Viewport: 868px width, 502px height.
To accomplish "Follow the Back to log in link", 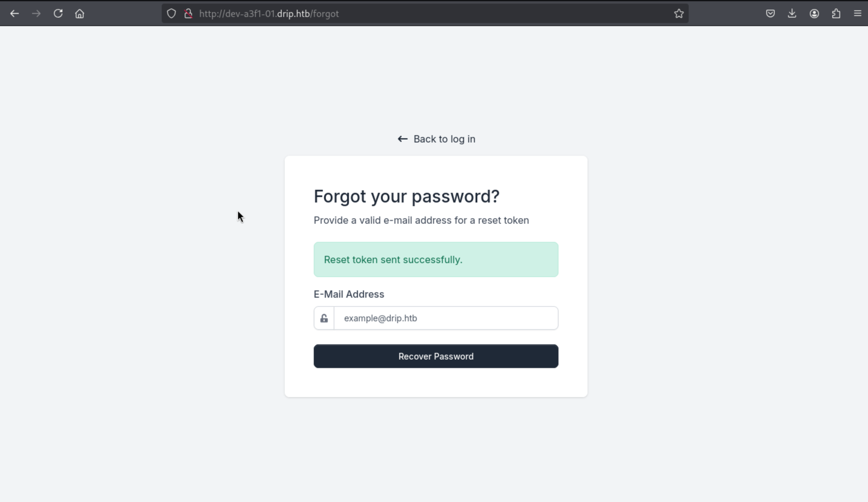I will (444, 139).
